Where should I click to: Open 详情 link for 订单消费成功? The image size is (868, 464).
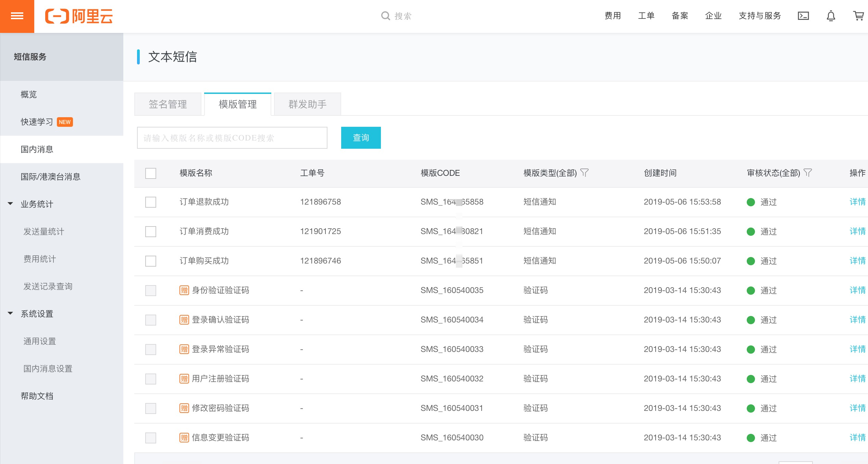click(x=857, y=231)
